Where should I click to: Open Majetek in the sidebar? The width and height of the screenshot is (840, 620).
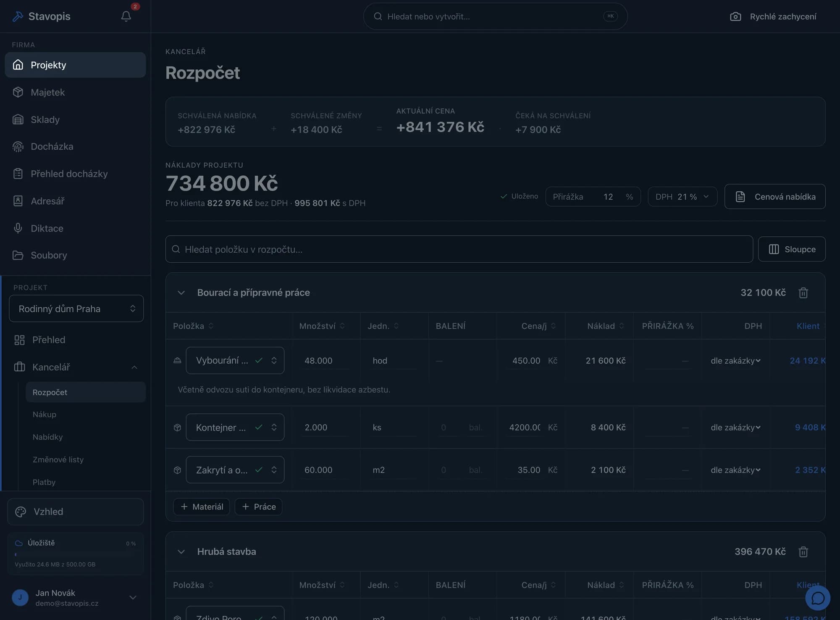(x=75, y=92)
